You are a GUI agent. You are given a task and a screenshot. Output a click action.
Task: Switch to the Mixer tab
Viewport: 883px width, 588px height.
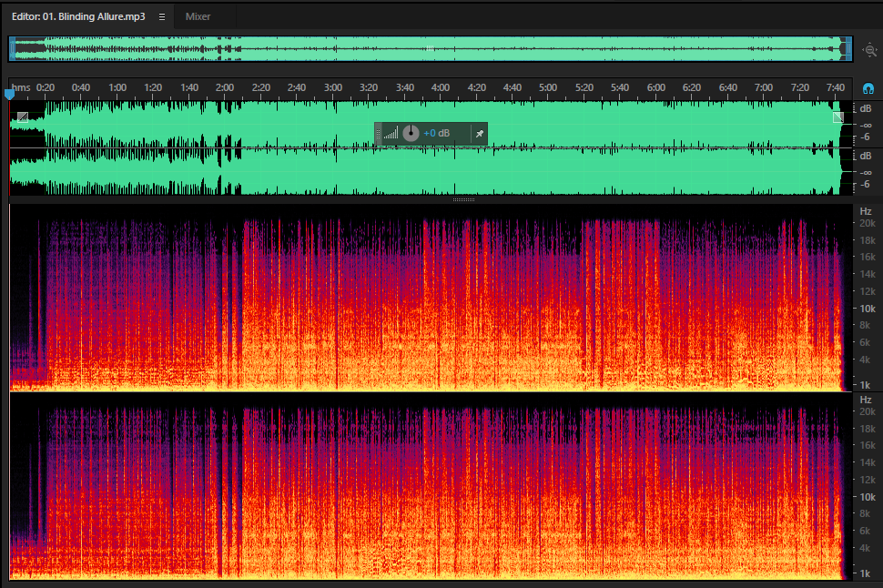198,17
